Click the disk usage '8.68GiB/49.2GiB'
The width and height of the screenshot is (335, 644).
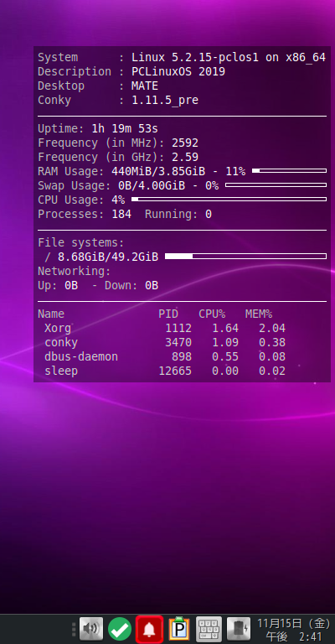(x=108, y=257)
